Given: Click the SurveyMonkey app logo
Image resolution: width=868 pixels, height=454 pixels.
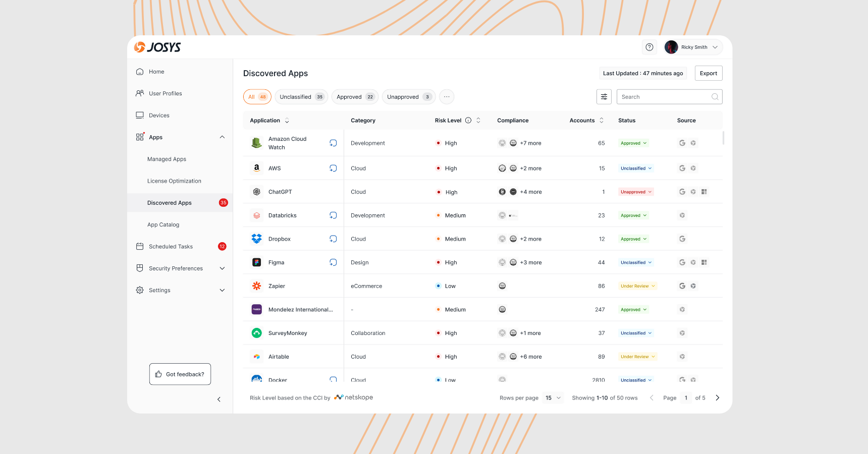Looking at the screenshot, I should pos(257,333).
